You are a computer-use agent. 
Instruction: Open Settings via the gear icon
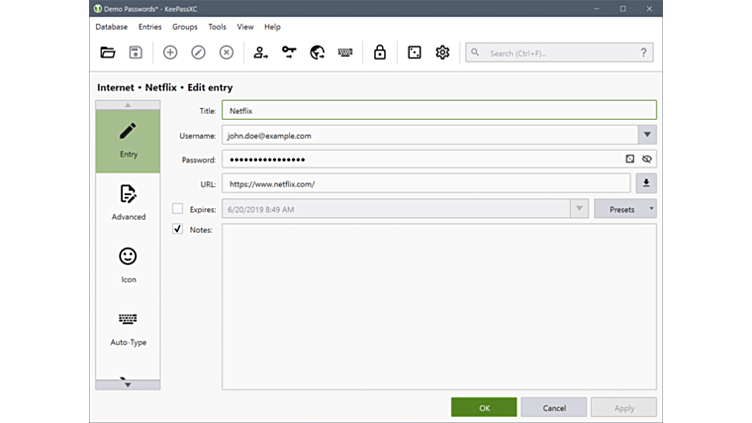point(442,53)
